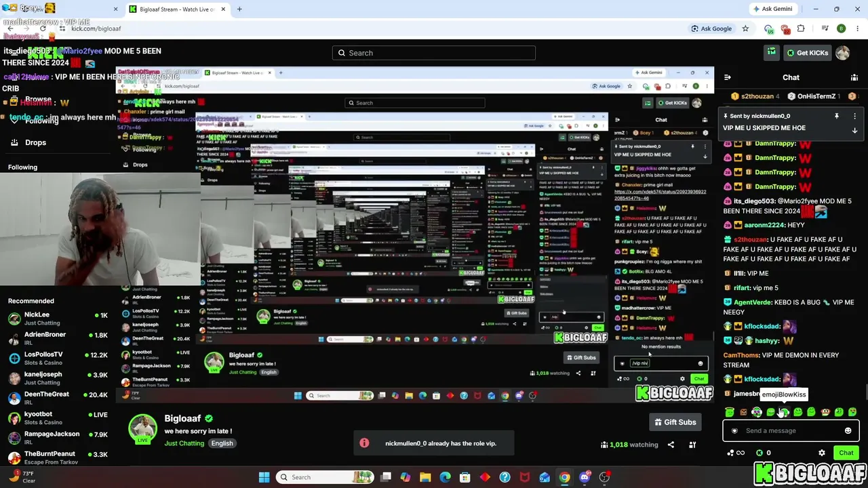Open Discord from the taskbar

click(585, 477)
